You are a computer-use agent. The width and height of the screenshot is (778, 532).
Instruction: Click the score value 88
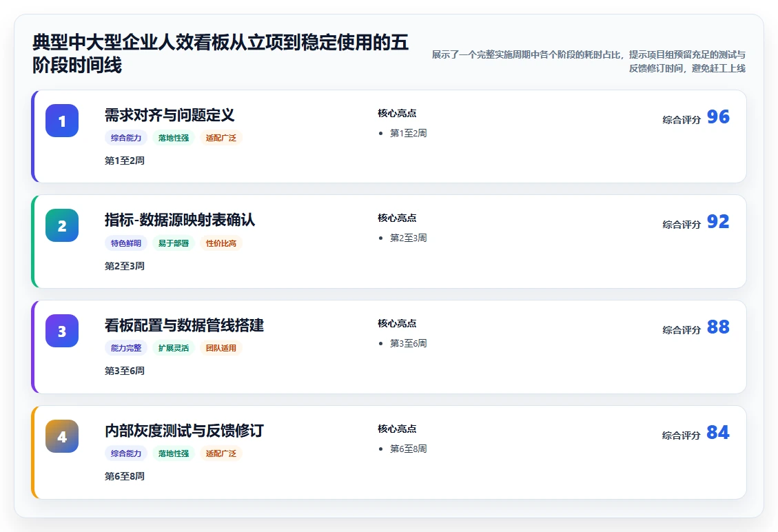[x=718, y=327]
